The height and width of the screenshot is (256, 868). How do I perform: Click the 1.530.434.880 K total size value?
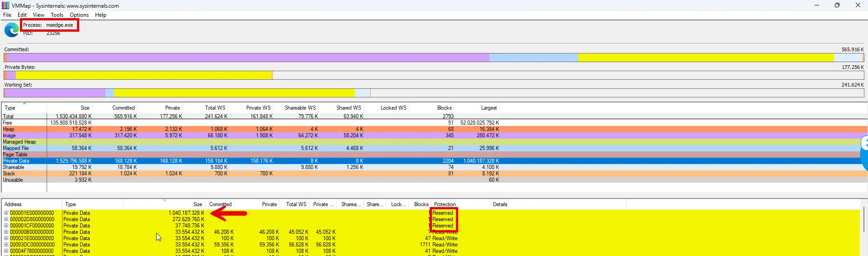tap(73, 116)
